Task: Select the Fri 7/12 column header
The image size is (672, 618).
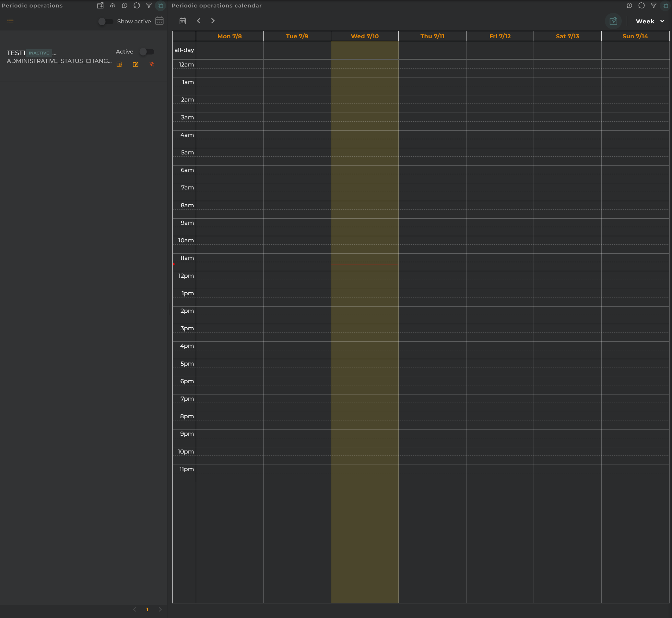Action: click(500, 36)
